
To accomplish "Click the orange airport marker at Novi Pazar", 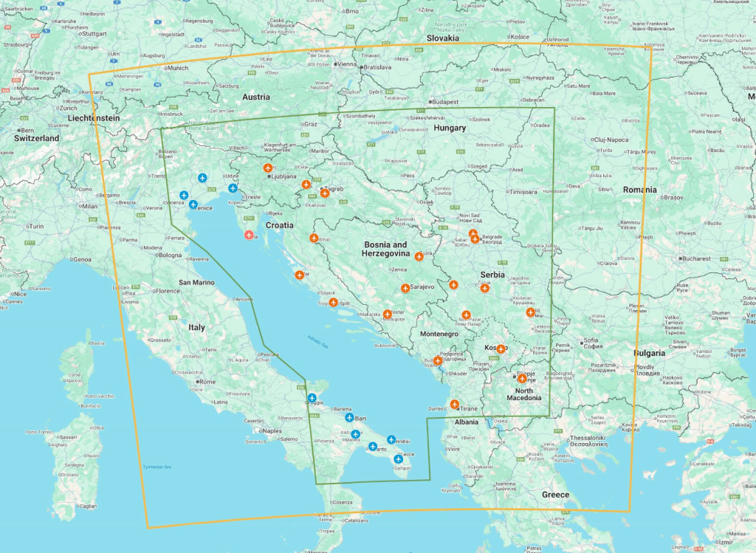I will click(x=466, y=315).
